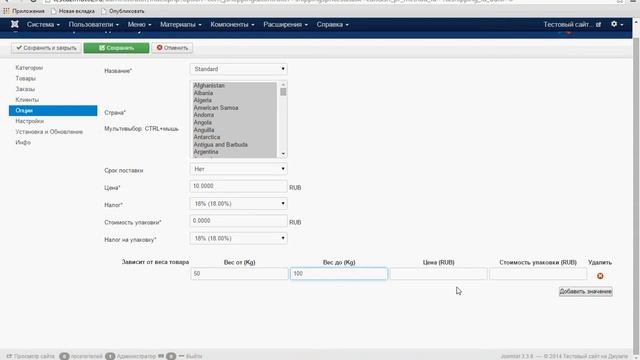Open the Тестовый сайт link
Image resolution: width=640 pixels, height=360 pixels.
coord(572,24)
